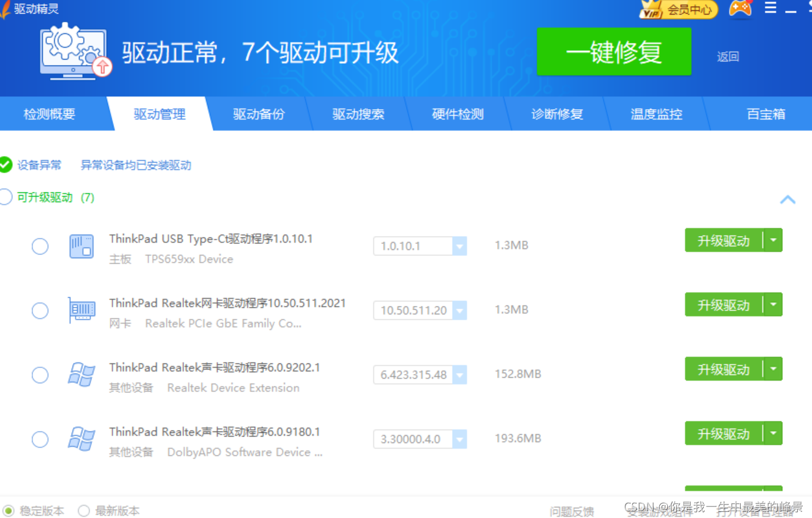Click driver name ThinkPad USB Type-C驱动程序1.0.10.1
The image size is (812, 518).
211,238
